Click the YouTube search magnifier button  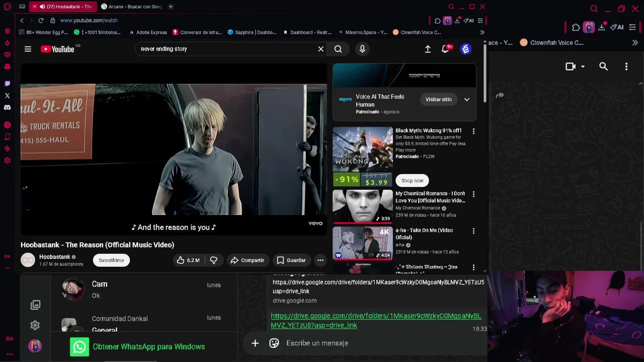point(338,49)
